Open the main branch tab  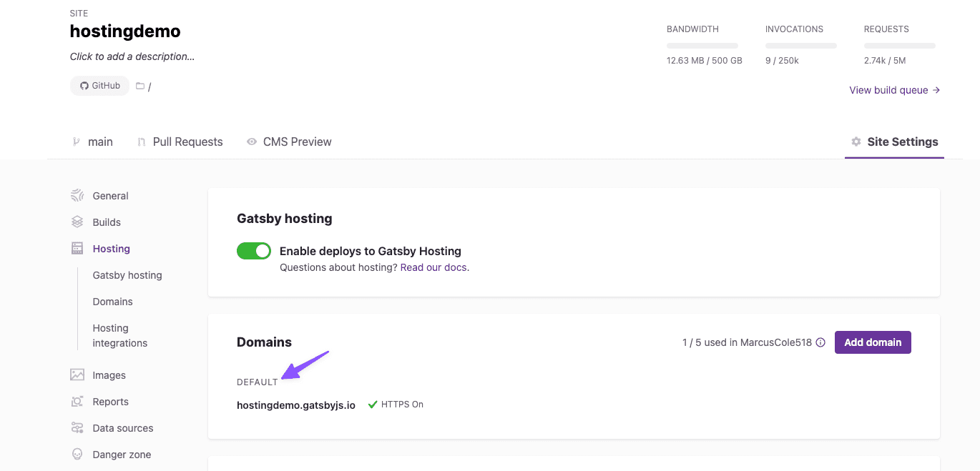pyautogui.click(x=93, y=142)
